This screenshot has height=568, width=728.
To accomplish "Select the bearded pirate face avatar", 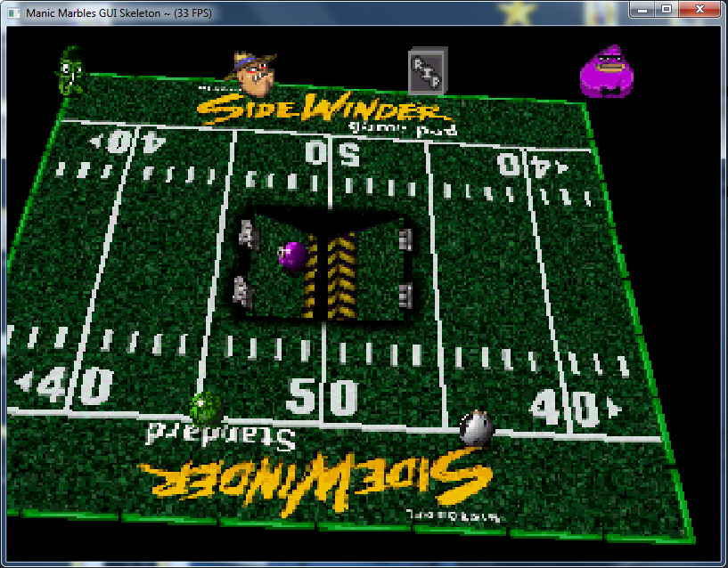I will click(x=253, y=73).
